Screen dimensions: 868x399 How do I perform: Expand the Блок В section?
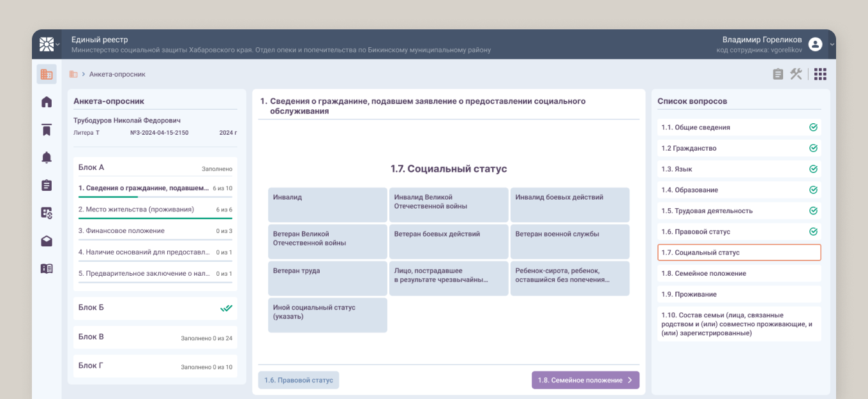(155, 337)
